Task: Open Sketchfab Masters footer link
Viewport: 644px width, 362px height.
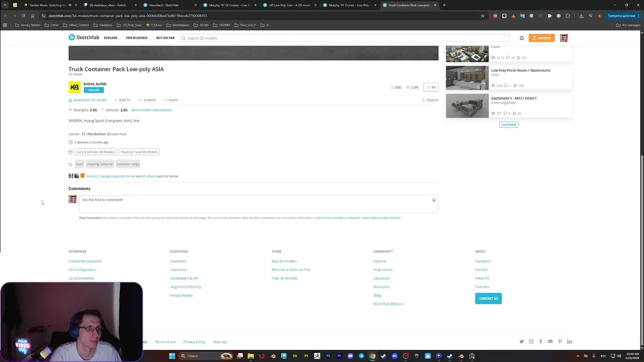Action: [x=388, y=304]
